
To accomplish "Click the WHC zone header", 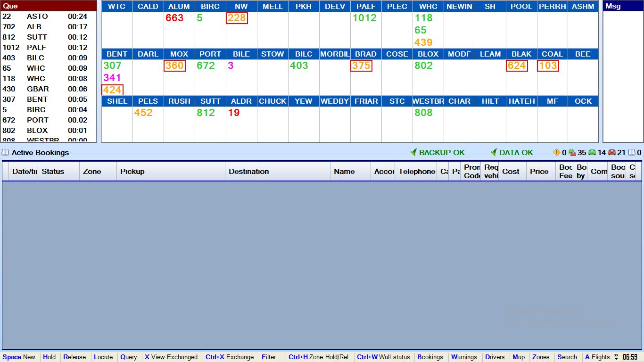I will 428,7.
